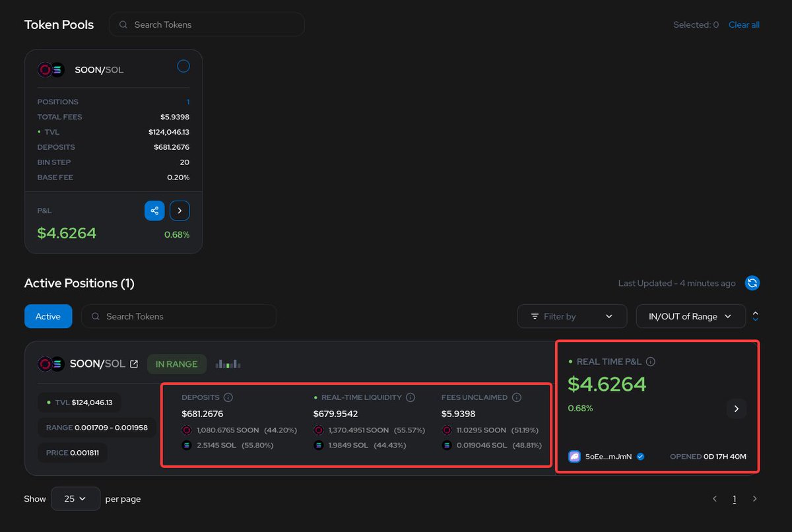
Task: Click the large $4.6264 Real Time P&L value
Action: [607, 384]
